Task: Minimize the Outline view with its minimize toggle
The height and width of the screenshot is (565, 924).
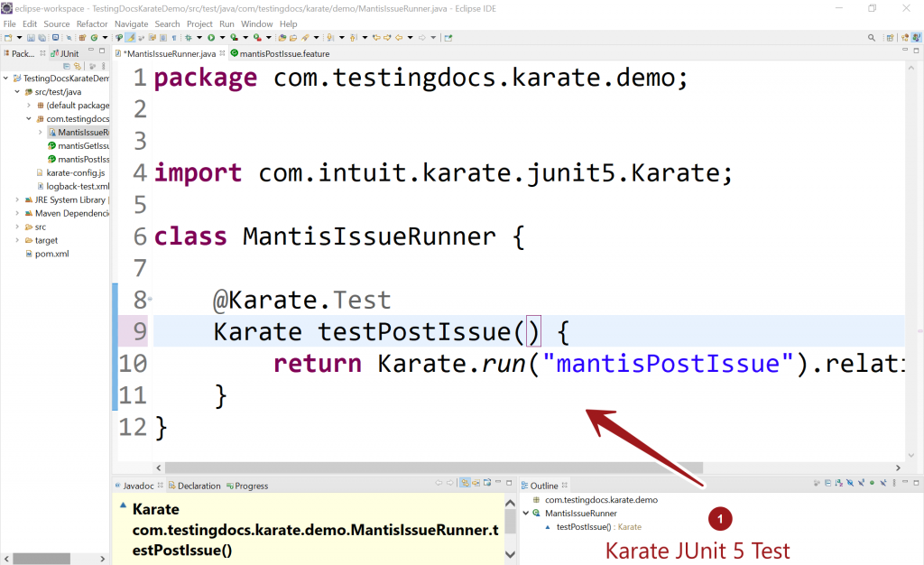Action: pos(906,485)
